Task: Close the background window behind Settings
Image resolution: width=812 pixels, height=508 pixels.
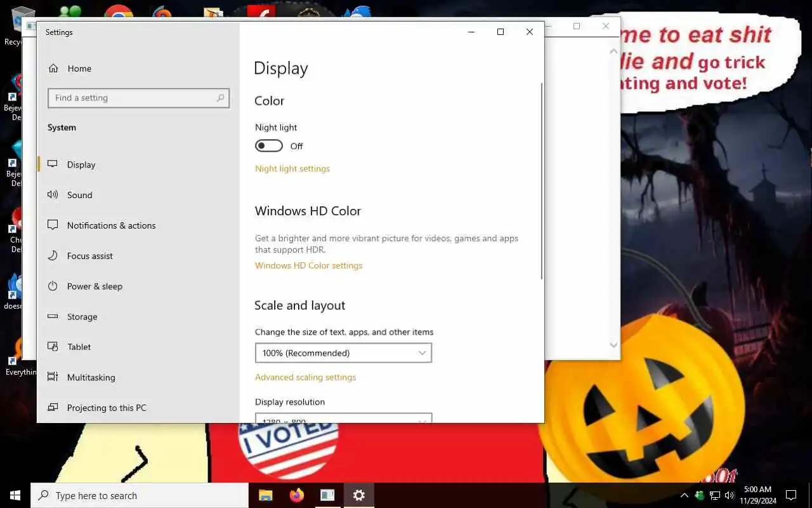Action: [606, 26]
